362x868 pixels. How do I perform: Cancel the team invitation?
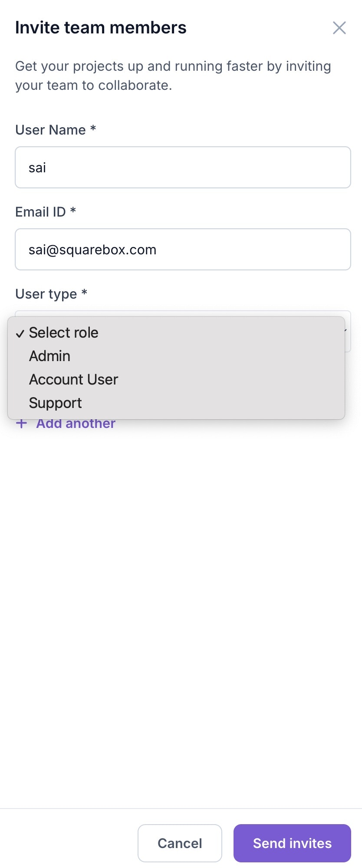pyautogui.click(x=180, y=843)
